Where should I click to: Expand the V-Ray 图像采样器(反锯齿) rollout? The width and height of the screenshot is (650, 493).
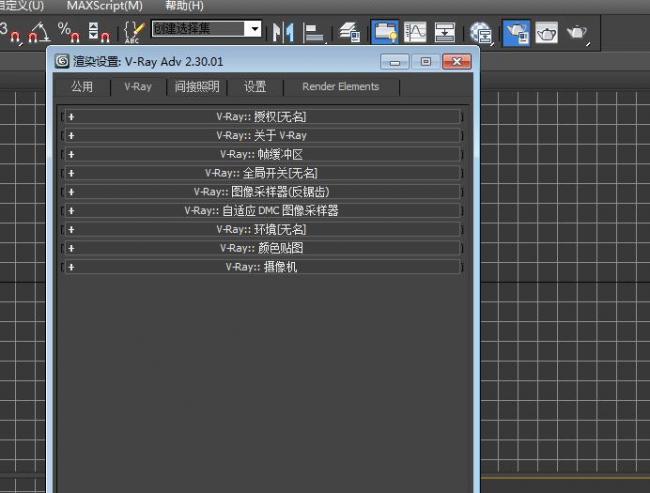click(x=262, y=192)
